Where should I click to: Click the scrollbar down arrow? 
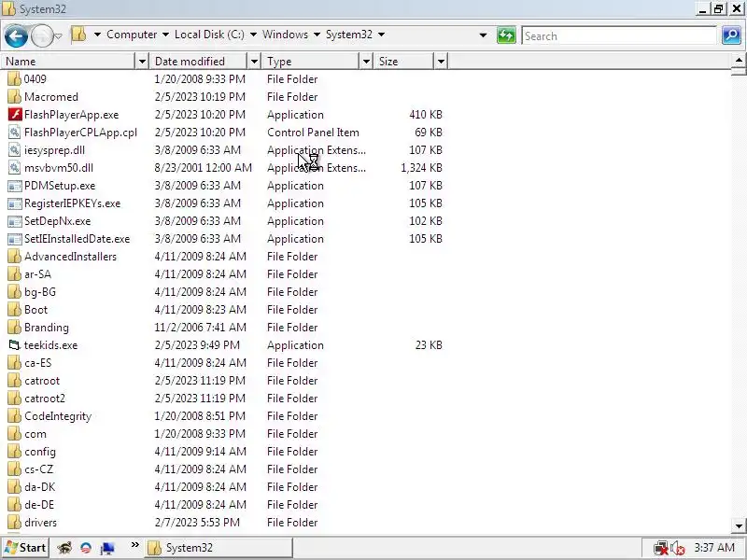point(739,525)
